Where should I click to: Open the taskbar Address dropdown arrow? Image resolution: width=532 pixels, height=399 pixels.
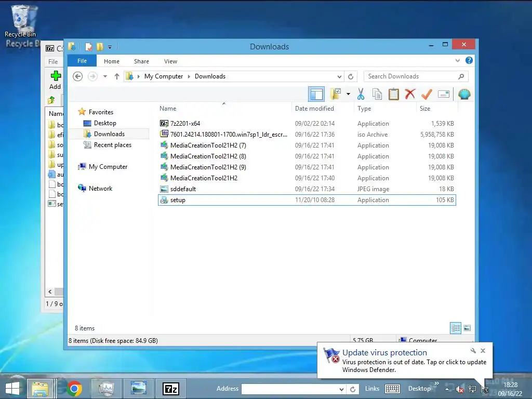click(x=341, y=390)
